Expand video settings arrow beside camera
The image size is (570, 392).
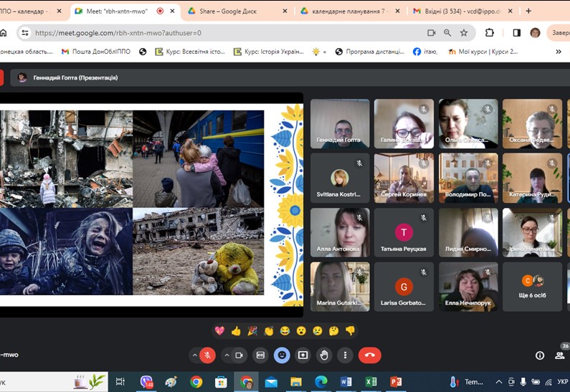tap(227, 355)
